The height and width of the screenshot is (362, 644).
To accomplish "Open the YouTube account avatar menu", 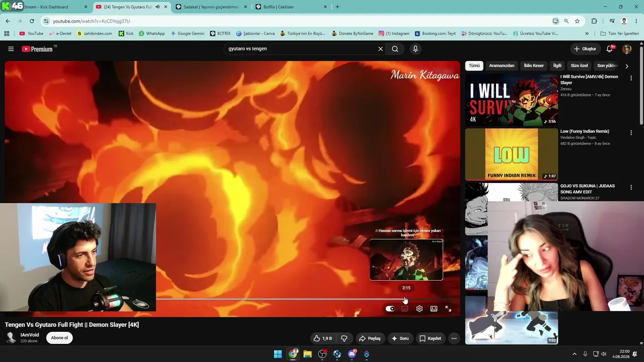I will point(627,49).
